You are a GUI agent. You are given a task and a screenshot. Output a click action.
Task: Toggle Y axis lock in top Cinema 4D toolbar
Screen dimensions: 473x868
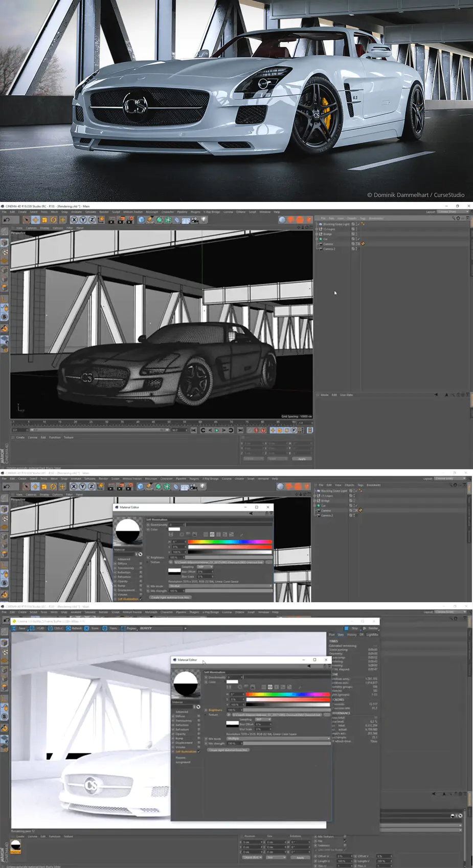tap(83, 220)
